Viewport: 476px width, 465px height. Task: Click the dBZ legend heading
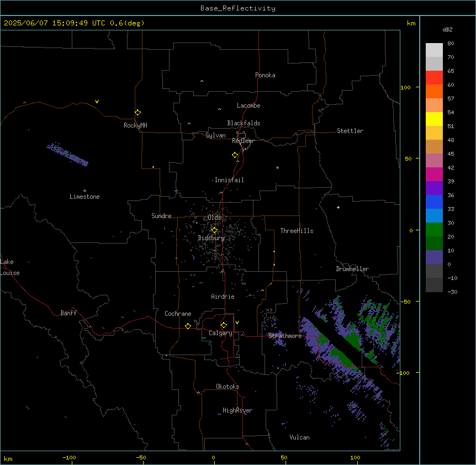pos(447,30)
